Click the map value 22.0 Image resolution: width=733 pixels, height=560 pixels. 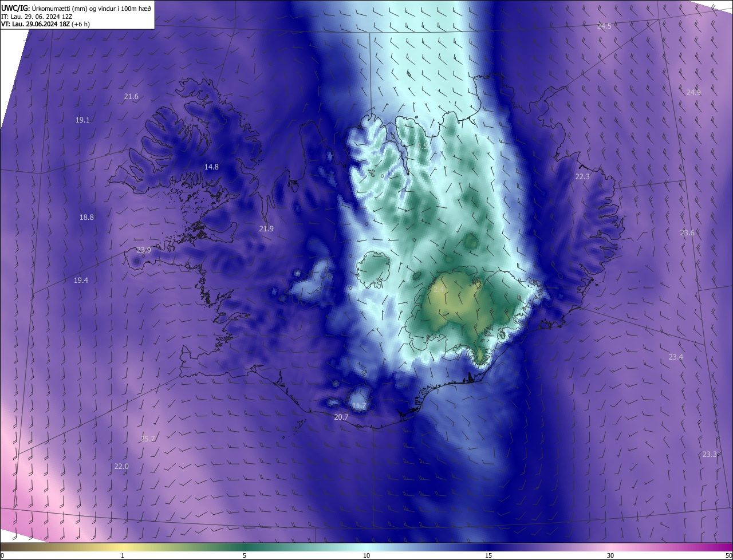coord(121,466)
